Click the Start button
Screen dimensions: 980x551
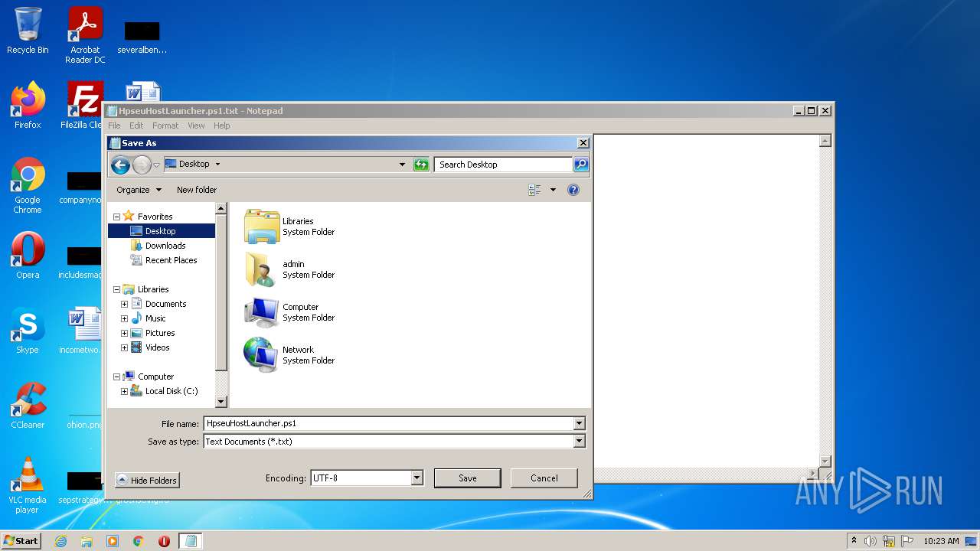pyautogui.click(x=21, y=541)
